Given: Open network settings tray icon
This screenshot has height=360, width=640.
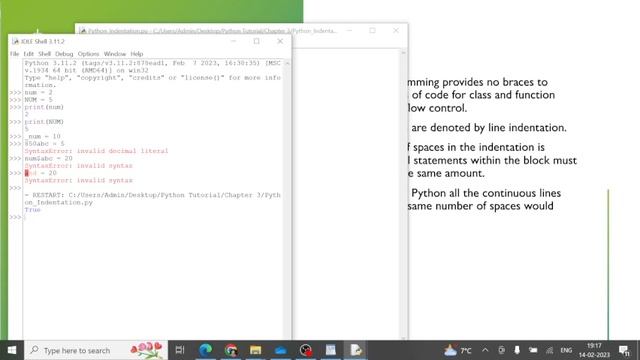Looking at the screenshot, I should (x=549, y=350).
